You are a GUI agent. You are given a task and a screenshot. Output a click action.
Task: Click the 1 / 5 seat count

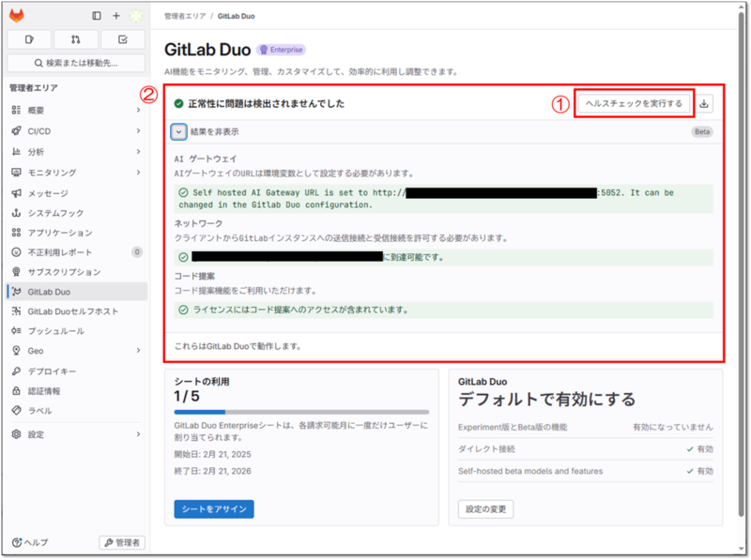(x=187, y=396)
